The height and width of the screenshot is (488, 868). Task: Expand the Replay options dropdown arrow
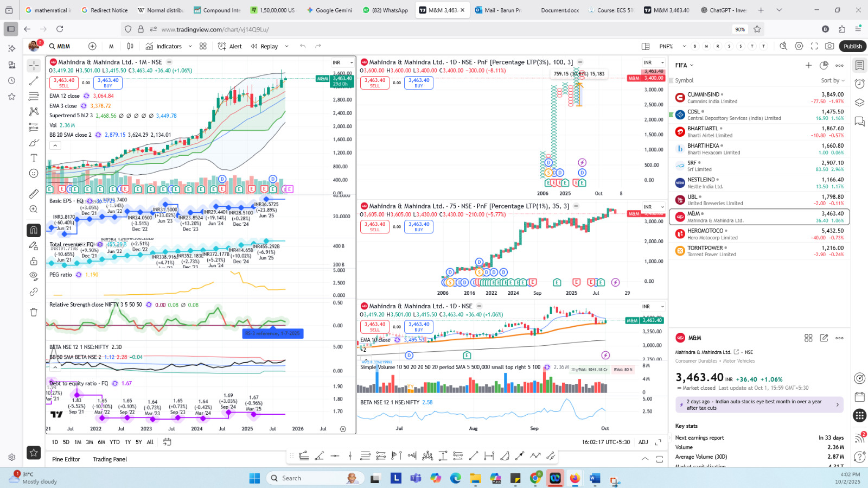coord(286,46)
